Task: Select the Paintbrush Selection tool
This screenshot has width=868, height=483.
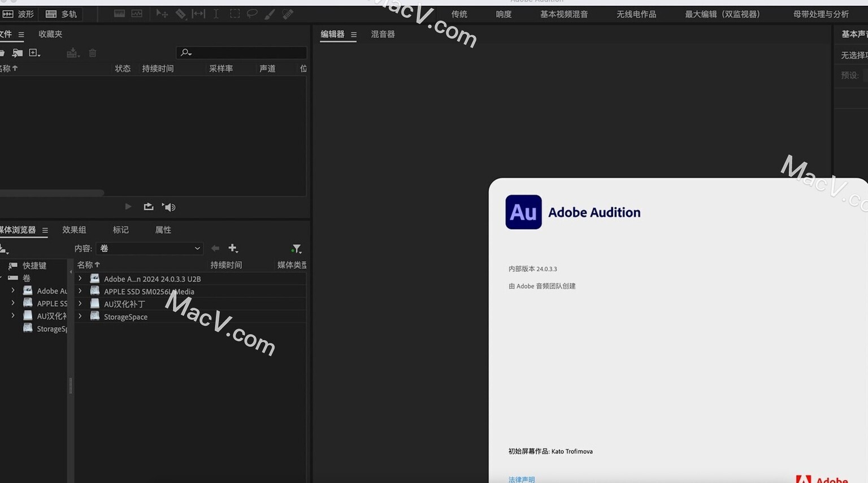Action: point(270,14)
